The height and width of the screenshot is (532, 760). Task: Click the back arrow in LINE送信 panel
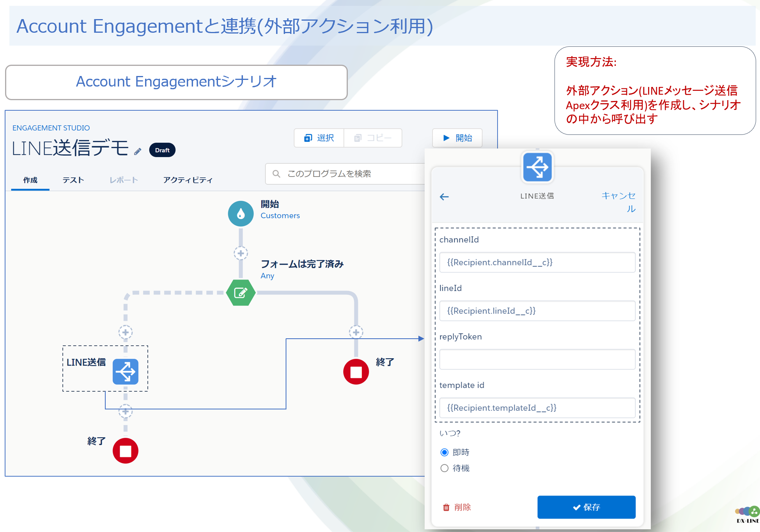(444, 197)
